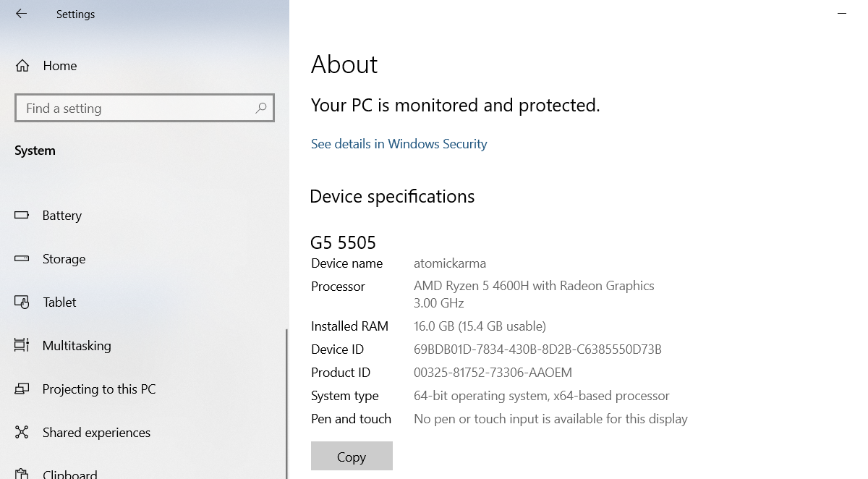Click the Tablet settings icon
Screen dimensions: 868x479
coord(21,302)
